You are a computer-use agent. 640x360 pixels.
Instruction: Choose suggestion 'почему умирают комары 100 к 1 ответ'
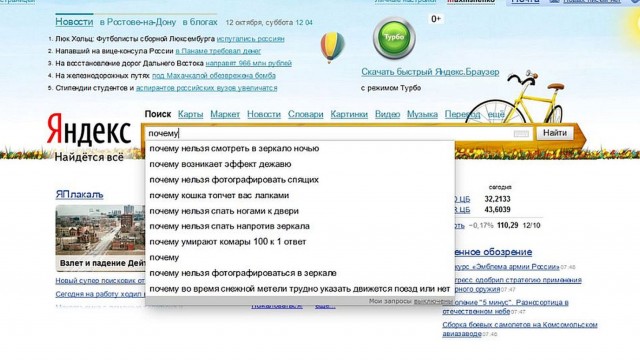300,242
